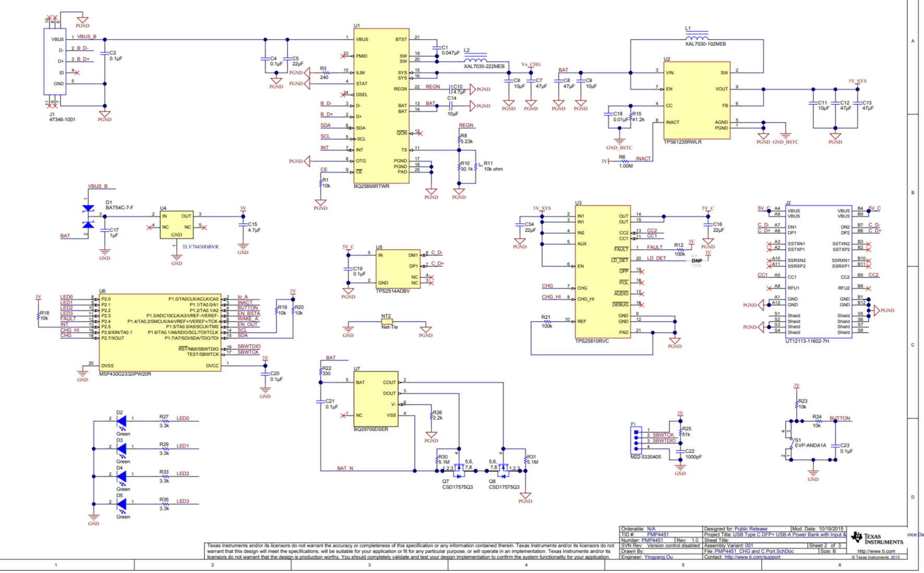Click the Q8 MOSFET symbol

click(503, 470)
